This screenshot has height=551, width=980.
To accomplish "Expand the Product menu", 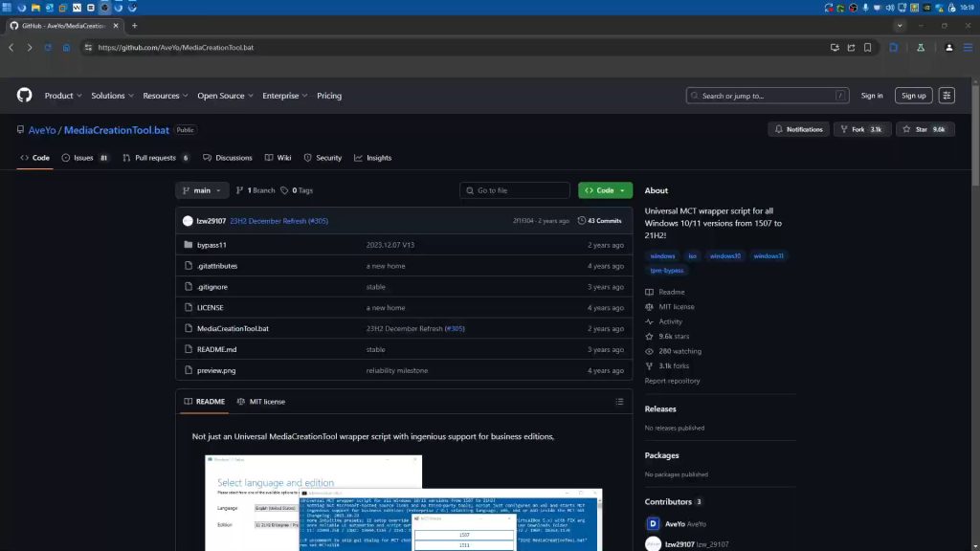I will point(63,96).
